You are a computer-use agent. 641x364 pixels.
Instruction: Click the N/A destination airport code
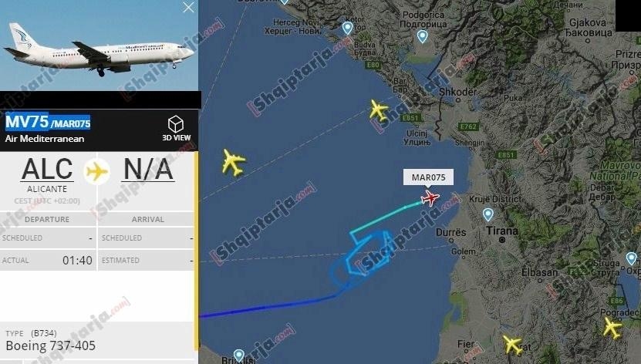(x=148, y=169)
